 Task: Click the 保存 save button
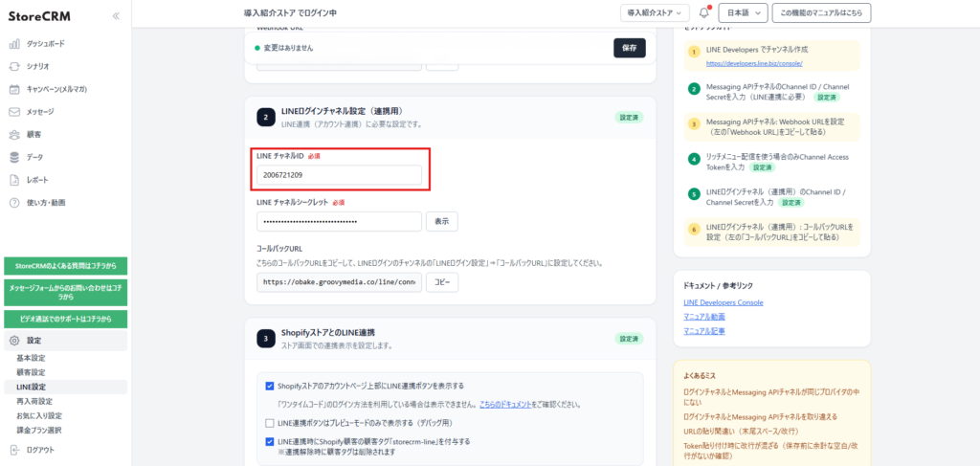[629, 48]
